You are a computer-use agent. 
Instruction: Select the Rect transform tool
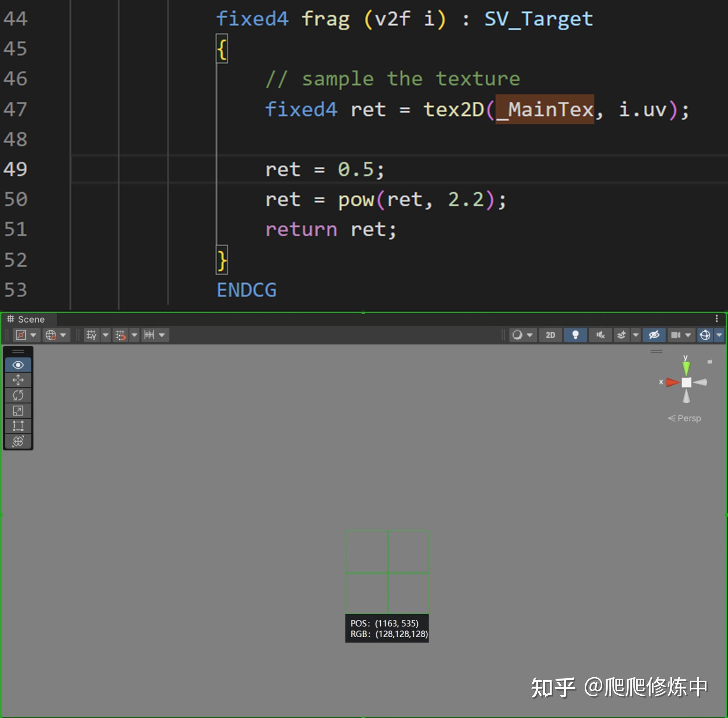click(x=18, y=425)
